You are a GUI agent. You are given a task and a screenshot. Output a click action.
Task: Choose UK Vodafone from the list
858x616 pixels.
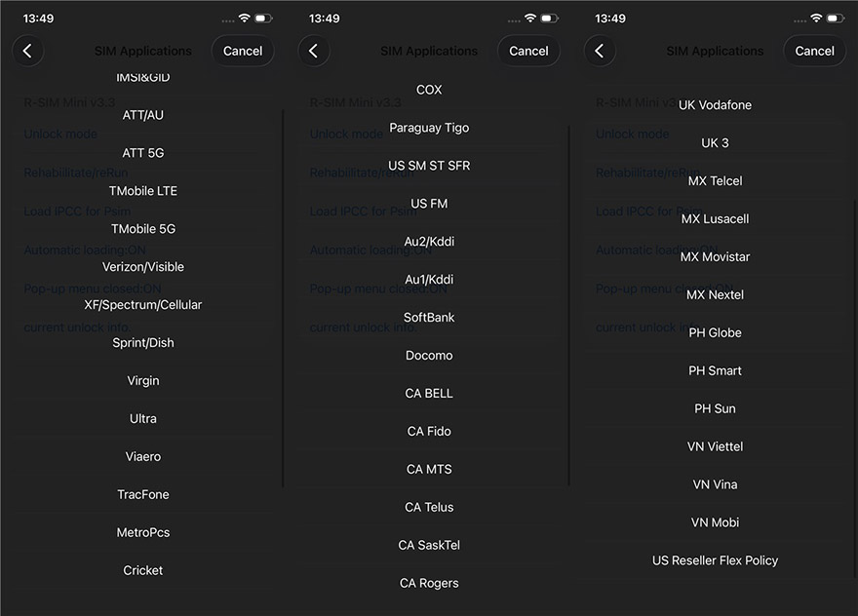point(715,105)
